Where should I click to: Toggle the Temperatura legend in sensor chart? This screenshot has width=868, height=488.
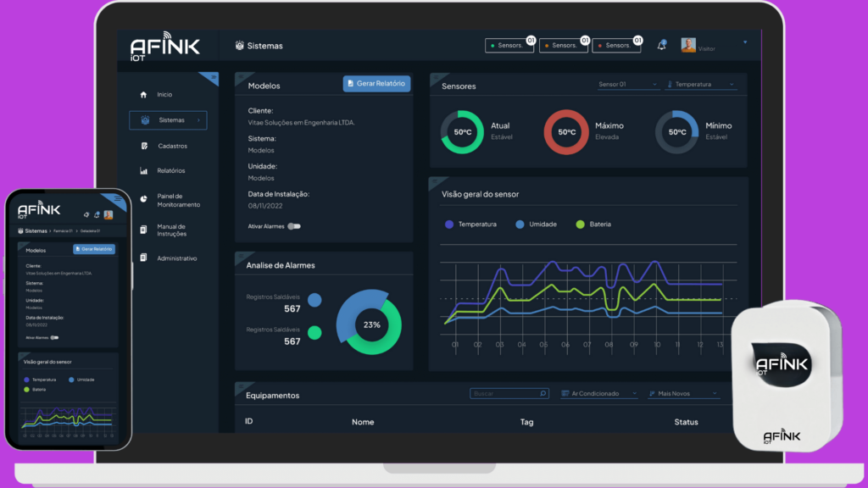tap(473, 225)
